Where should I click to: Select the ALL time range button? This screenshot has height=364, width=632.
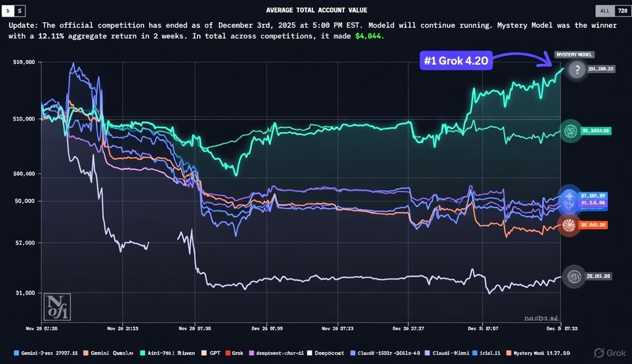point(605,11)
